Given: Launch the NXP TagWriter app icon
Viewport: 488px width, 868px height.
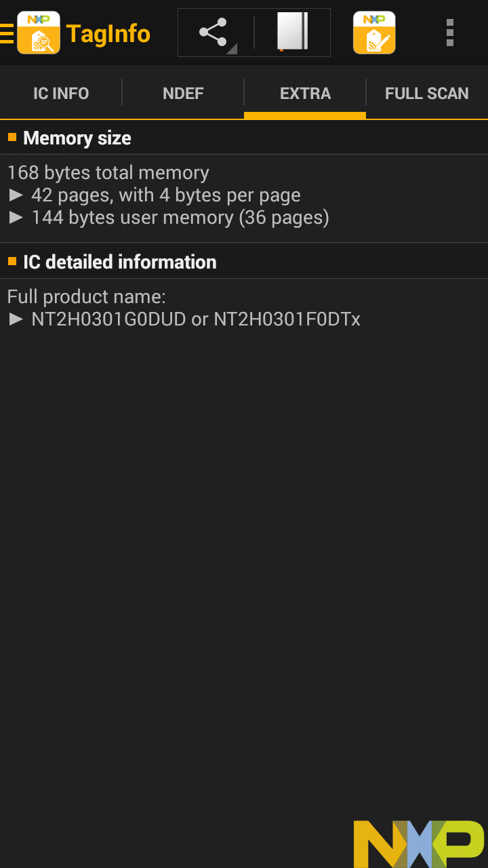Looking at the screenshot, I should click(x=374, y=33).
